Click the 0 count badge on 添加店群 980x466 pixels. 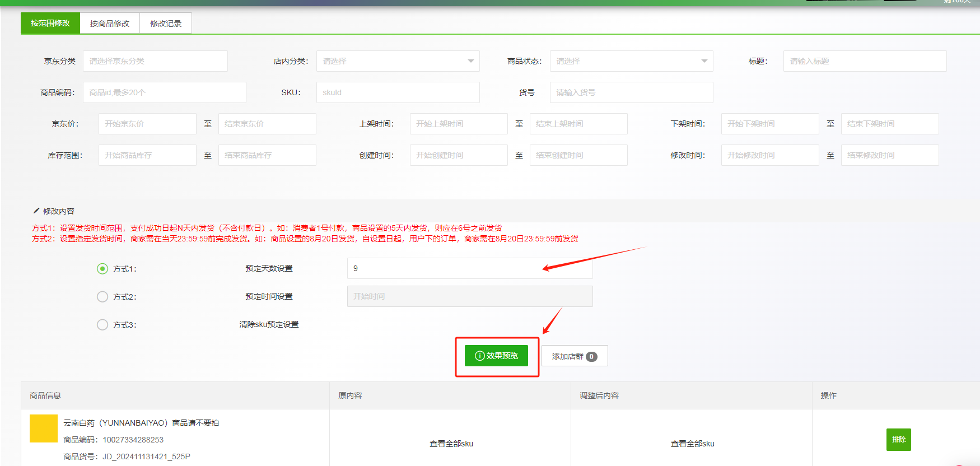[591, 356]
